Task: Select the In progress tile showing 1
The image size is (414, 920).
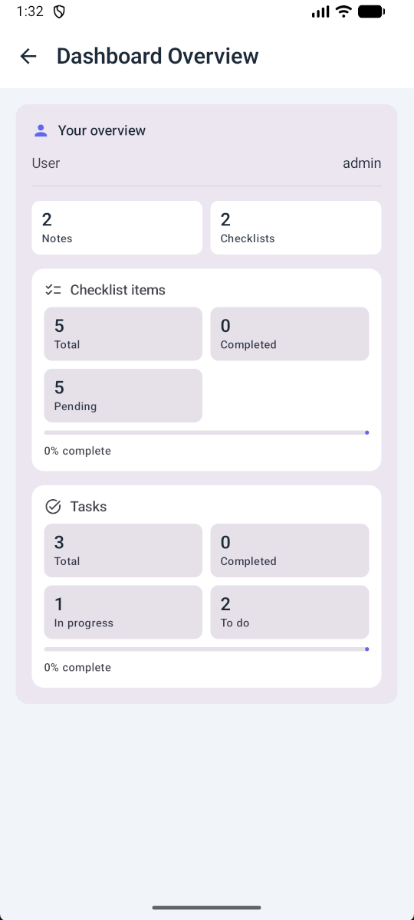Action: 123,612
